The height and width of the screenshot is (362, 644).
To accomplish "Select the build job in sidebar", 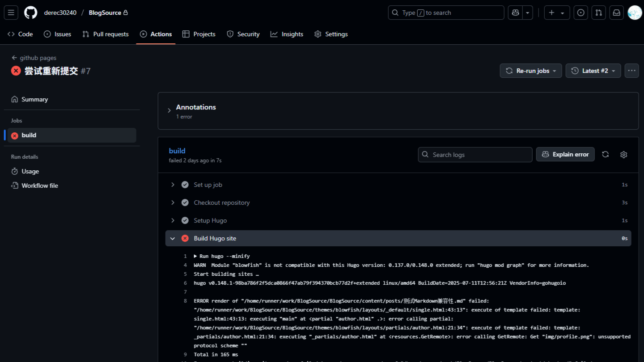I will click(72, 135).
